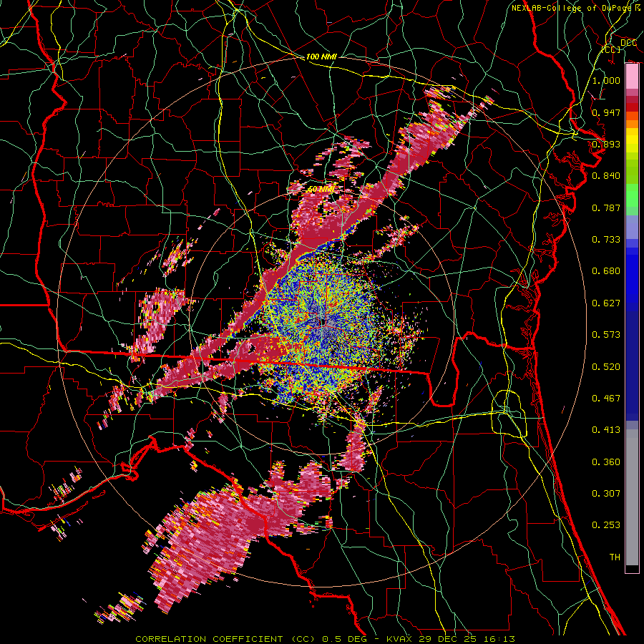Click the 29 DEC 25 date text
644x644 pixels.
click(448, 639)
